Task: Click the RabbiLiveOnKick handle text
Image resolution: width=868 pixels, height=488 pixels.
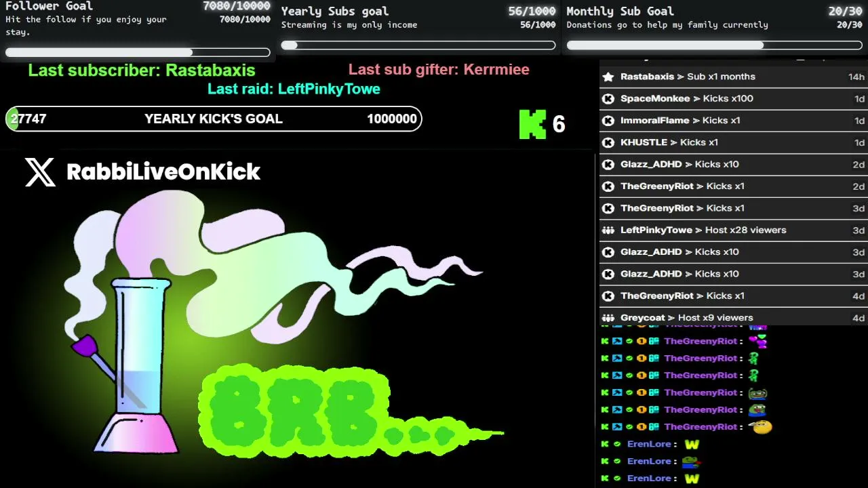Action: tap(163, 172)
